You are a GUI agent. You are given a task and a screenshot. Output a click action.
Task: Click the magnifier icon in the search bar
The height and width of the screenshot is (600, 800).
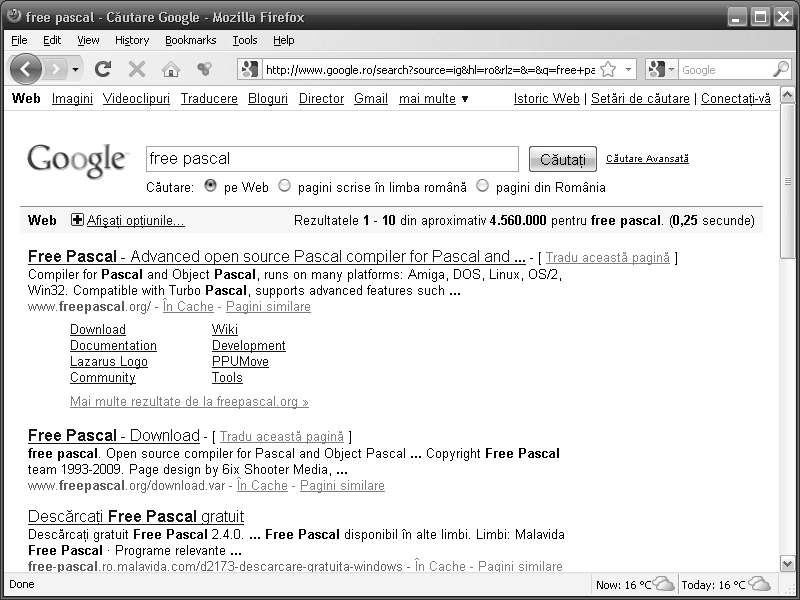781,69
